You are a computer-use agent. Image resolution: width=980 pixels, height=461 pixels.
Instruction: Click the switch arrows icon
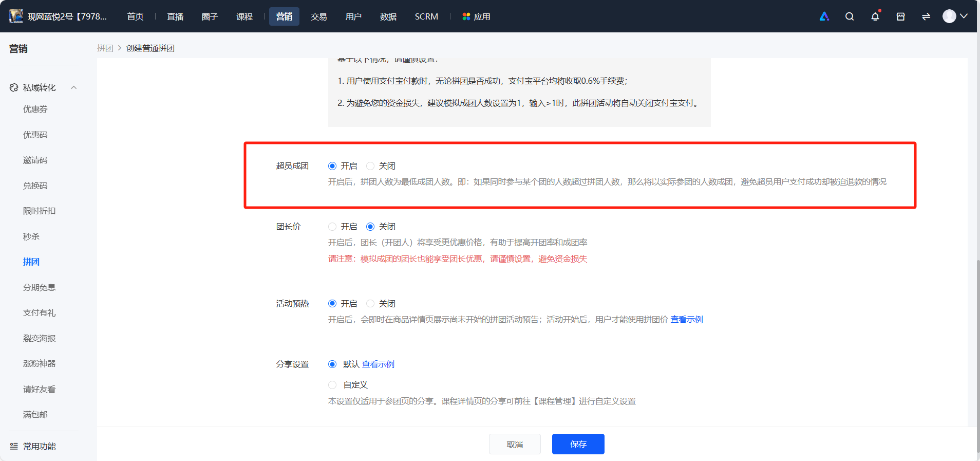(x=926, y=16)
